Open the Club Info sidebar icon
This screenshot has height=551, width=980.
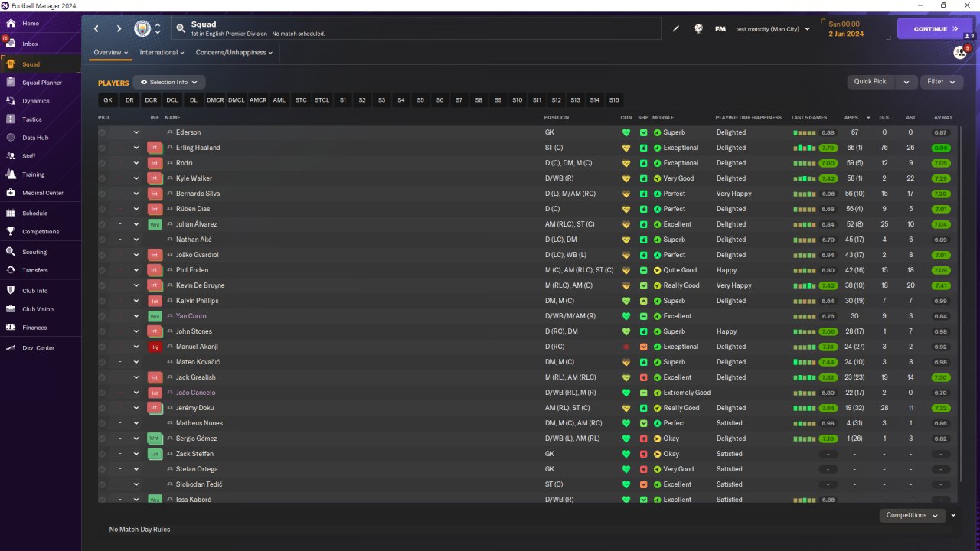click(11, 291)
